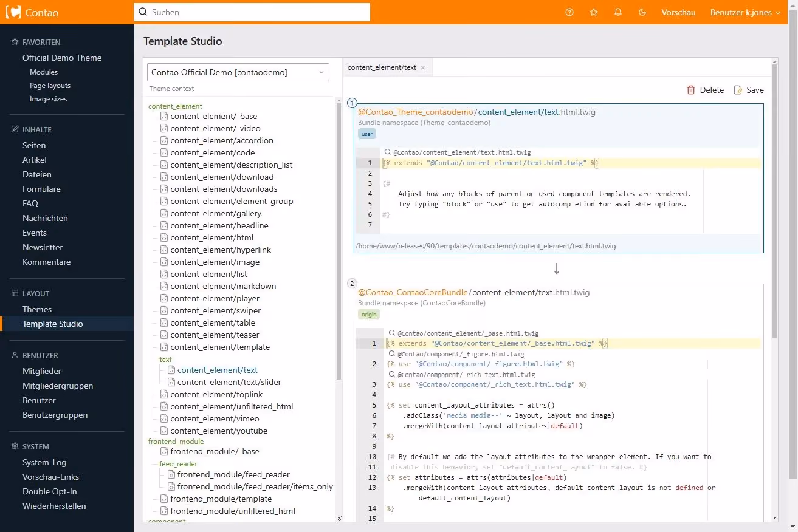Collapse the FAVORITEN sidebar group
Viewport: 798px width, 532px height.
[x=41, y=43]
